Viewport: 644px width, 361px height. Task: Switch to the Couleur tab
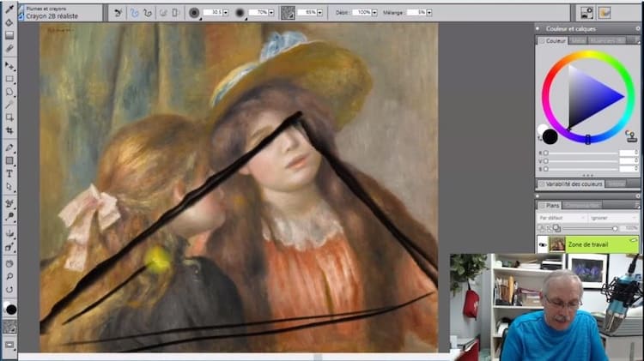(553, 40)
